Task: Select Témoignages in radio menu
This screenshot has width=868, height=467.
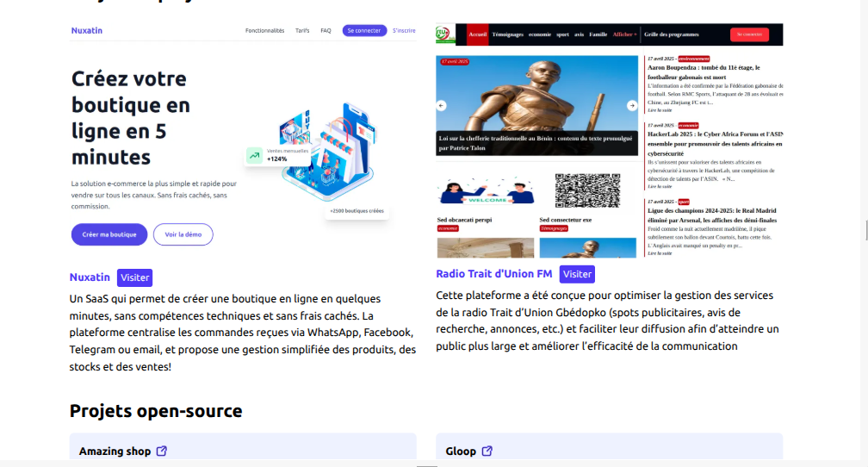Action: (x=508, y=34)
